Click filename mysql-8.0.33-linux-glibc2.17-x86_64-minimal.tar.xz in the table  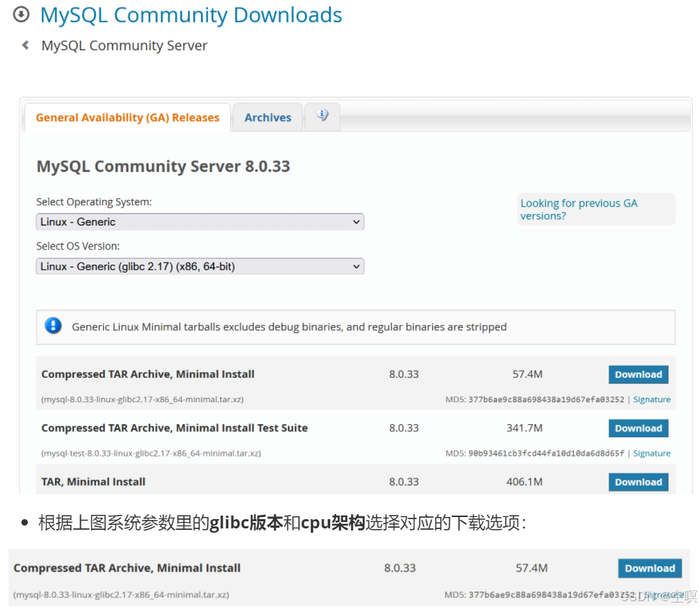pos(143,399)
